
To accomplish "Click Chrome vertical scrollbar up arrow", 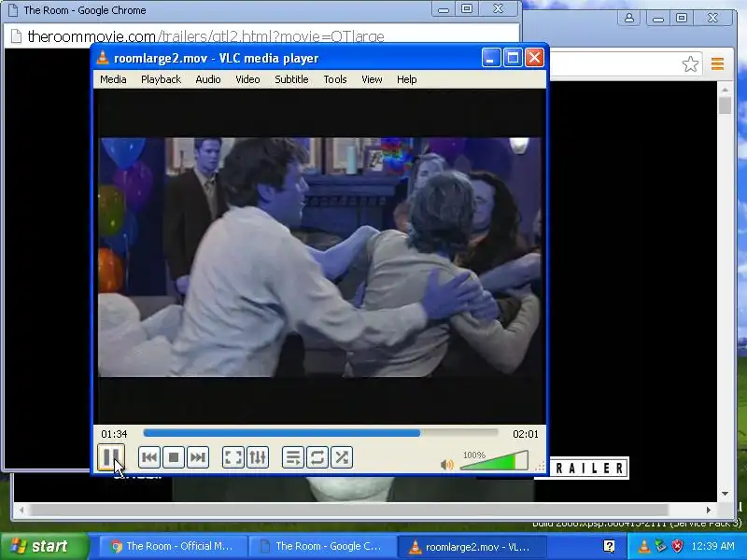I will tap(725, 89).
